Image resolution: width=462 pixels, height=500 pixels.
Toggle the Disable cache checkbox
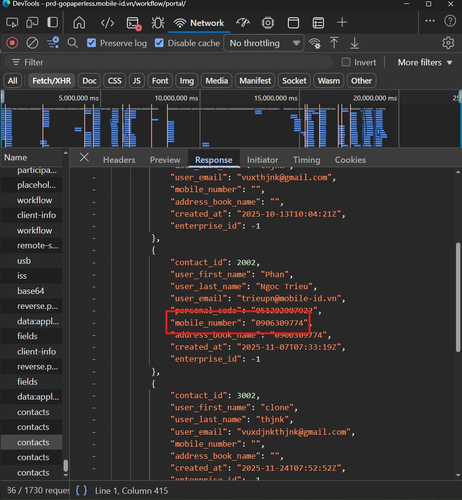click(x=159, y=43)
